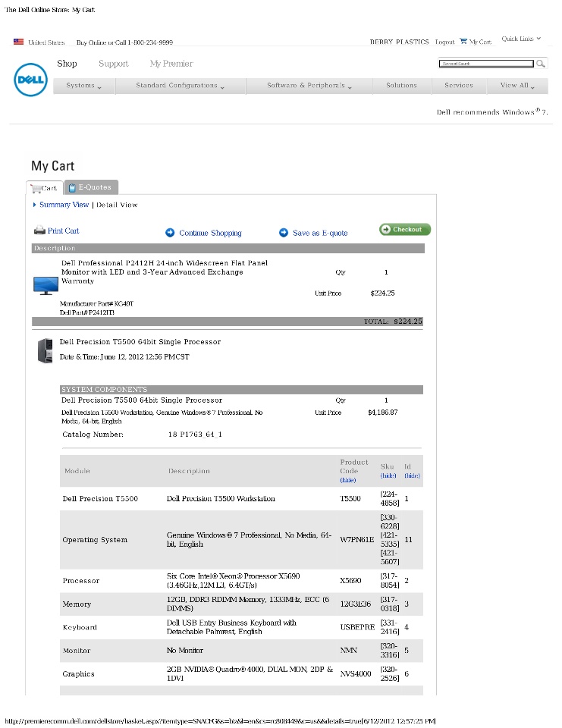
Task: Open the Standard Configurations dropdown
Action: point(181,86)
